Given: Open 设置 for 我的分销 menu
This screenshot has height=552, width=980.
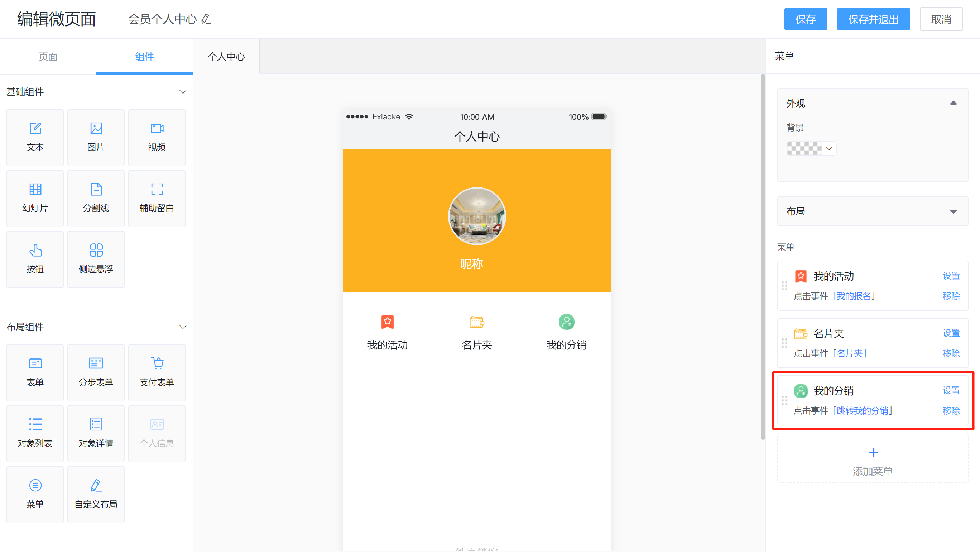Looking at the screenshot, I should coord(951,391).
